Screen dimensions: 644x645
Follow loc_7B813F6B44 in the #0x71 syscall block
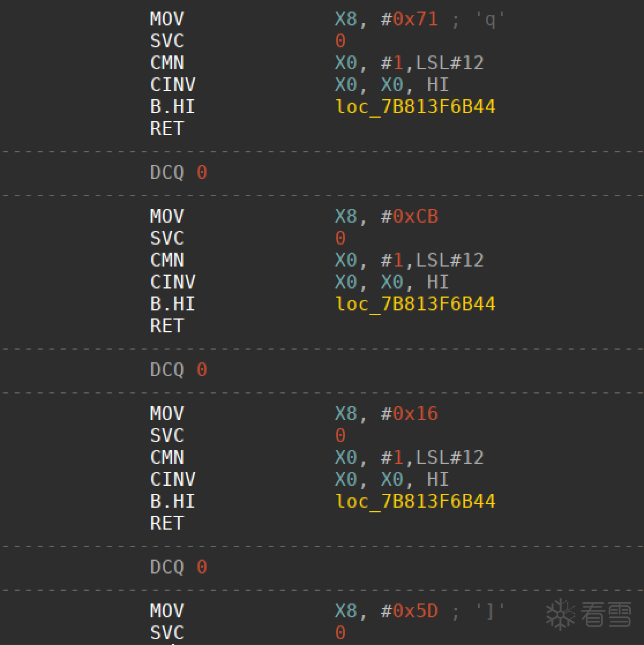(x=415, y=107)
